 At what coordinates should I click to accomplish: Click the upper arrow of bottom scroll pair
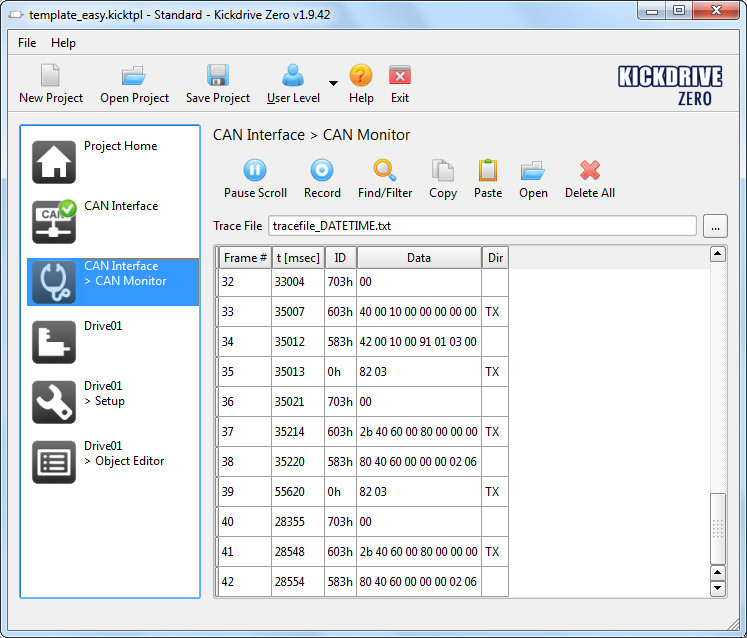click(717, 573)
